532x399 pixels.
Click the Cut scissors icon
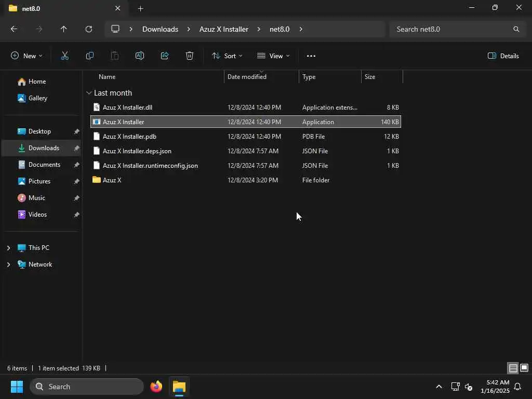click(x=64, y=56)
